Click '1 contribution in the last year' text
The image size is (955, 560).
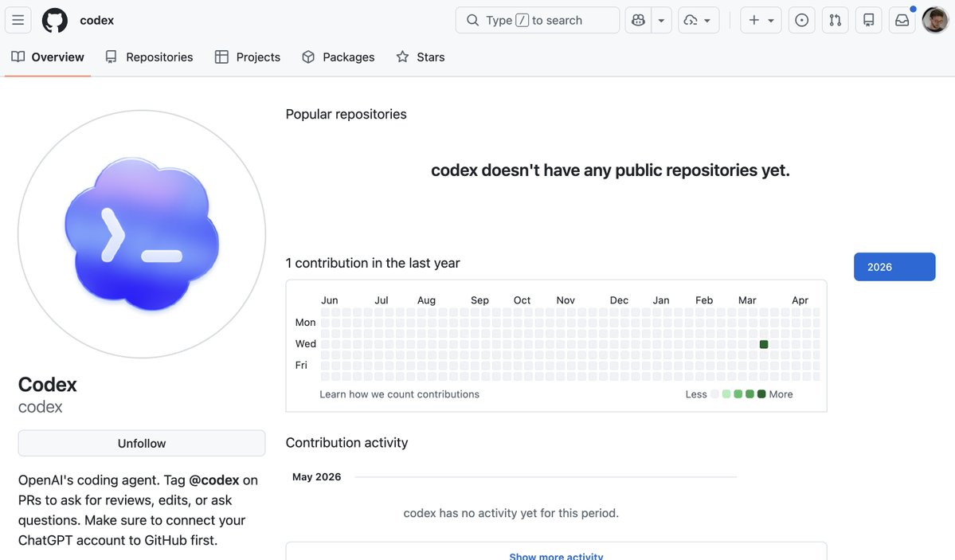point(373,263)
